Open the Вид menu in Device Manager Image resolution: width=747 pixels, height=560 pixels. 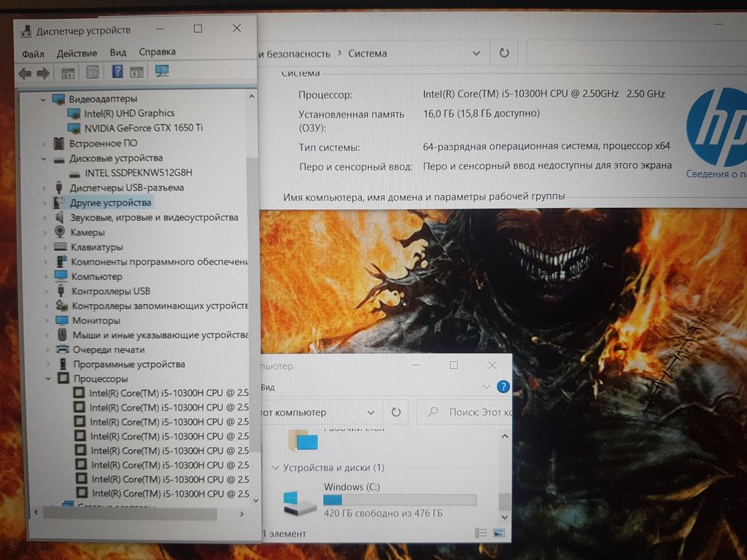[x=118, y=52]
